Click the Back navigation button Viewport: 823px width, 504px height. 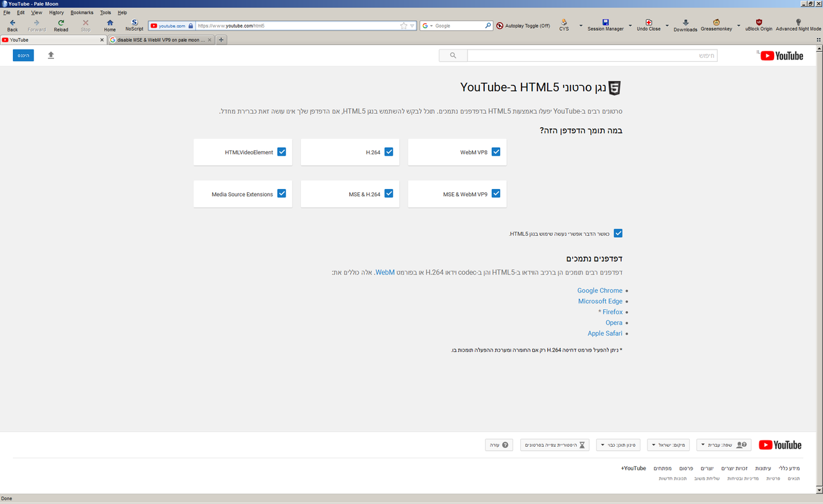(x=12, y=25)
